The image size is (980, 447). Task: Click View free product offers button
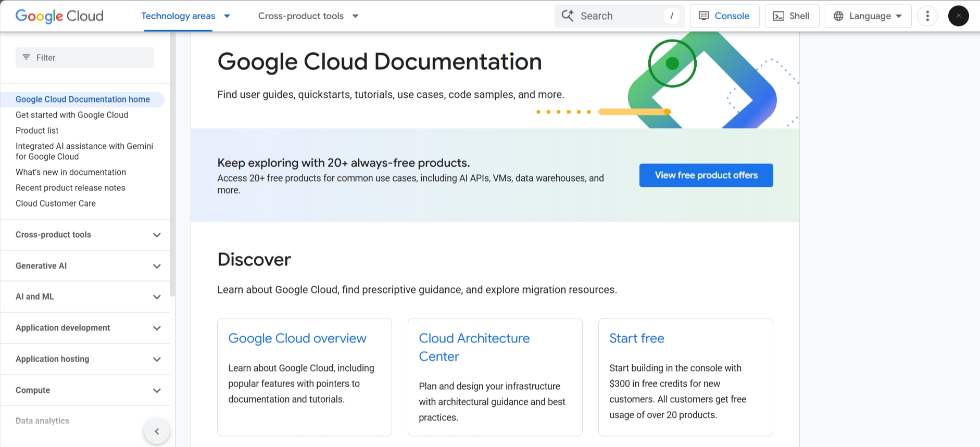[x=706, y=175]
